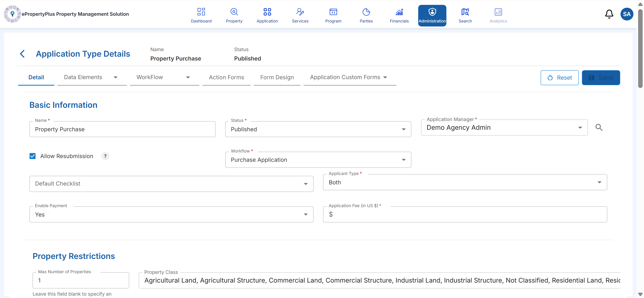
Task: Uncheck the Allow Resubmission checkbox
Action: (x=33, y=156)
